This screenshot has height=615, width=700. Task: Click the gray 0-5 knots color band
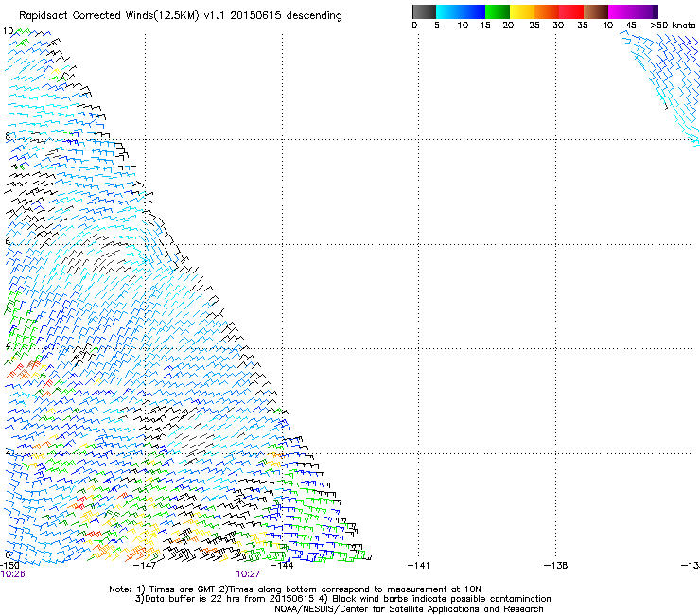click(424, 11)
